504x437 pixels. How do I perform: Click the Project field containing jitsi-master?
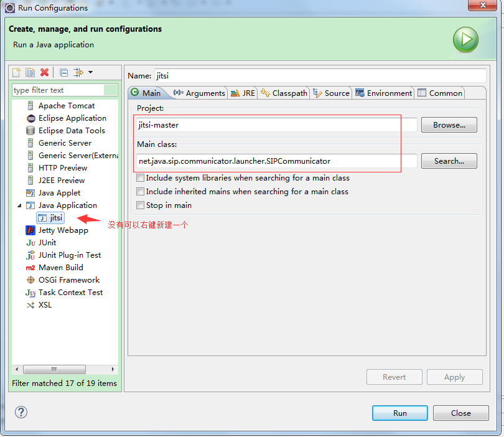click(x=276, y=125)
